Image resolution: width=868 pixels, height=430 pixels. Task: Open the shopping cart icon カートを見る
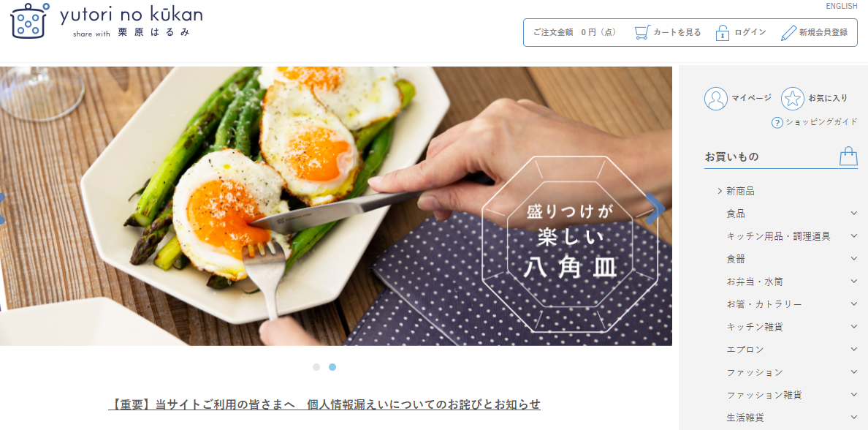pyautogui.click(x=642, y=32)
